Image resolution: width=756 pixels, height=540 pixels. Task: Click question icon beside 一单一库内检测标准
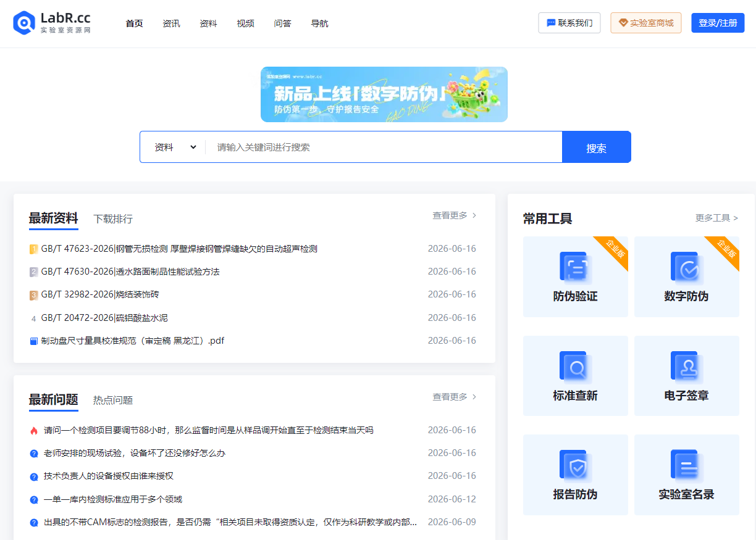coord(33,499)
